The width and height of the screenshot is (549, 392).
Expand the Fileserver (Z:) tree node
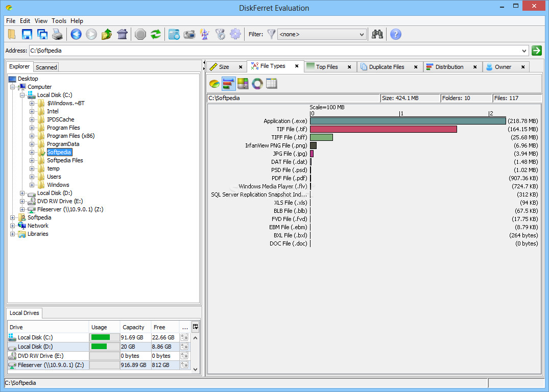click(x=22, y=209)
